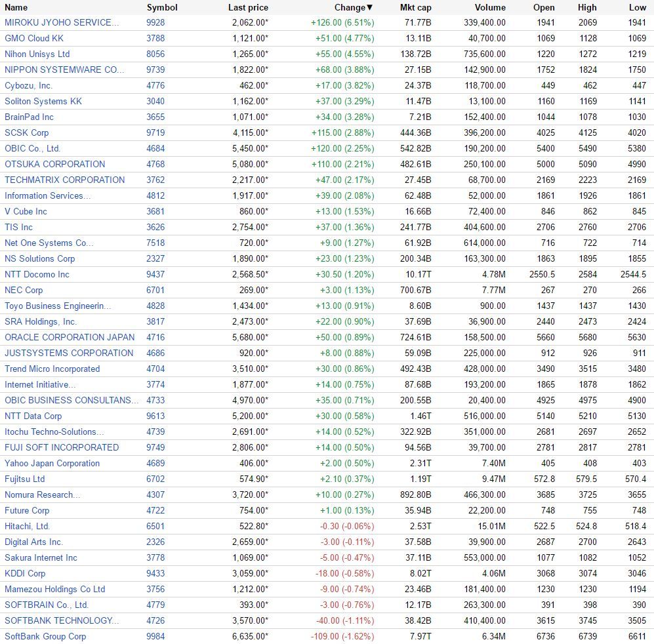Open FUJI SOFT INCORPORATED link

[62, 447]
